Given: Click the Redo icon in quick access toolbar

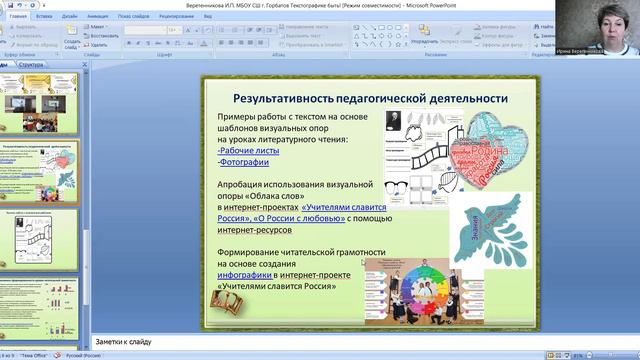Looking at the screenshot, I should (32, 5).
